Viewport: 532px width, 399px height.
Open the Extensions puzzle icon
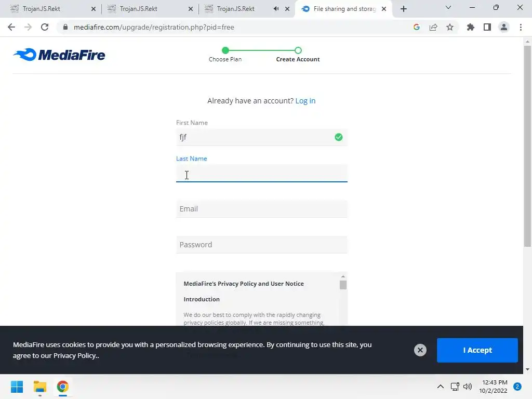(471, 27)
